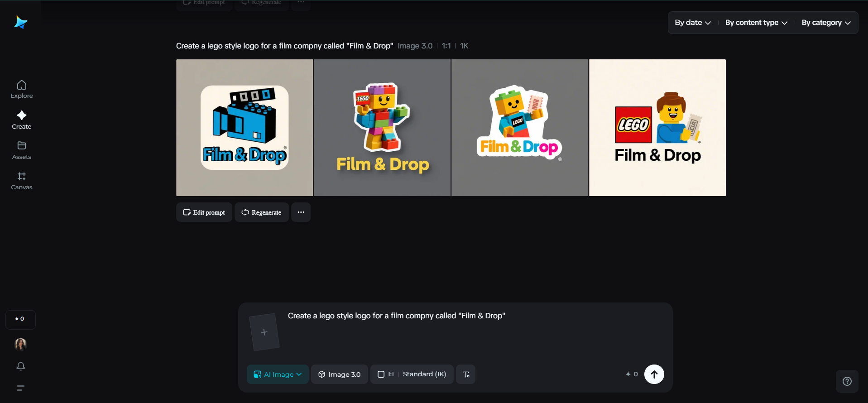The width and height of the screenshot is (868, 403).
Task: Open the help question mark button
Action: [x=847, y=381]
